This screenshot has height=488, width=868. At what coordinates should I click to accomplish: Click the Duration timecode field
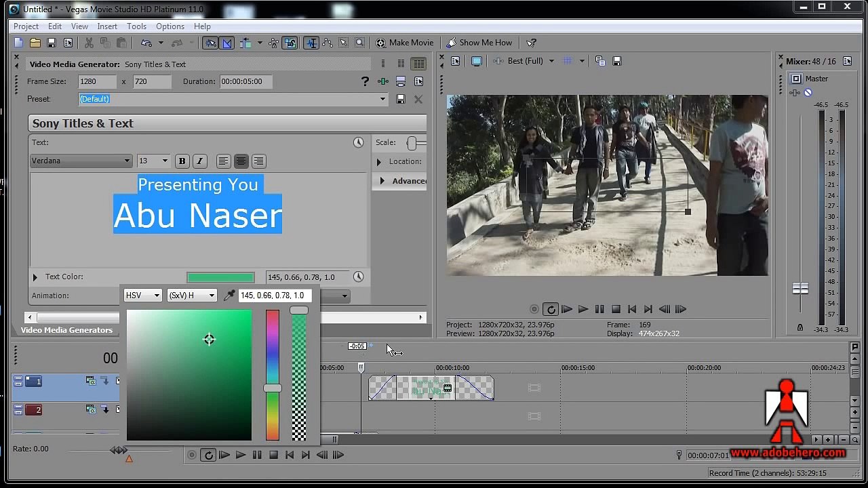(246, 81)
